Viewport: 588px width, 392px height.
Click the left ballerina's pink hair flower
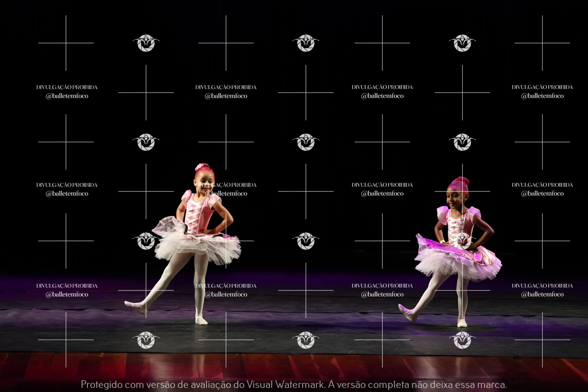tap(200, 167)
